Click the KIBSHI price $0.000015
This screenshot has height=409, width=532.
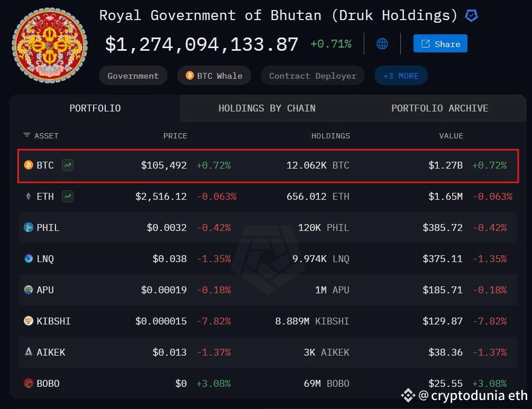point(161,321)
